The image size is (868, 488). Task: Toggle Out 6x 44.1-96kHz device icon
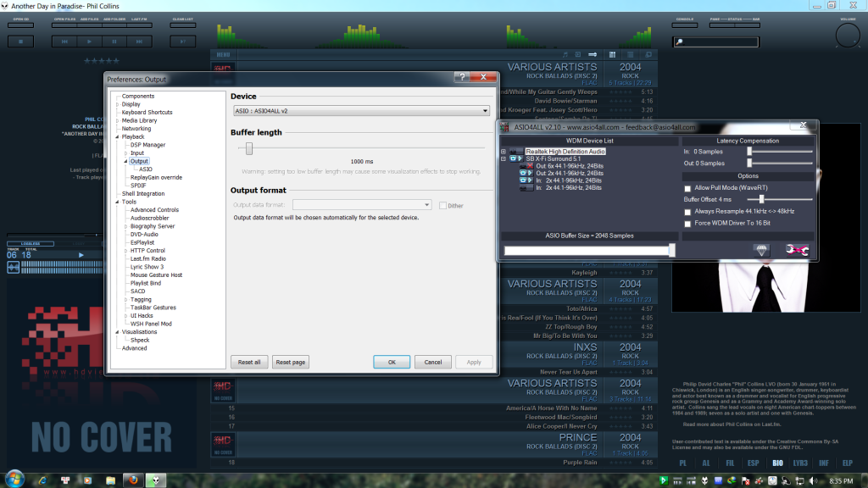pyautogui.click(x=526, y=166)
